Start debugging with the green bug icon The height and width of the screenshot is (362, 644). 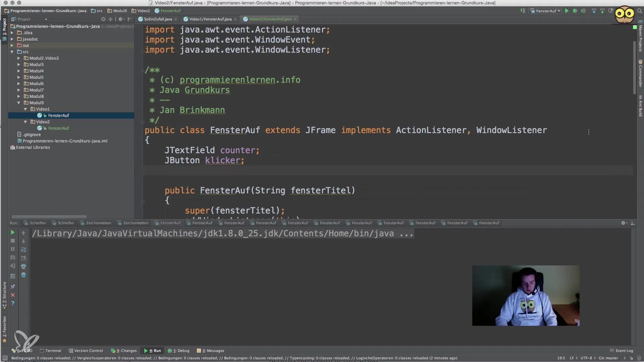(575, 11)
